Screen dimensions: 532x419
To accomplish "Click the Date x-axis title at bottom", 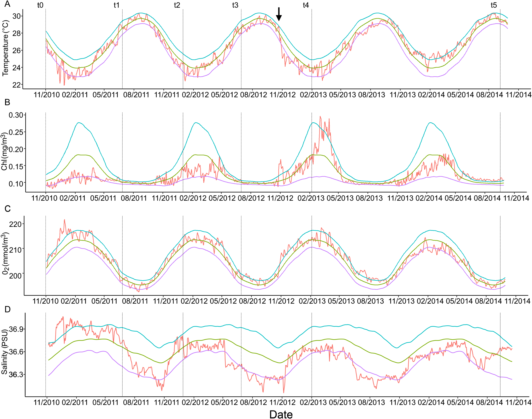I will pyautogui.click(x=281, y=414).
